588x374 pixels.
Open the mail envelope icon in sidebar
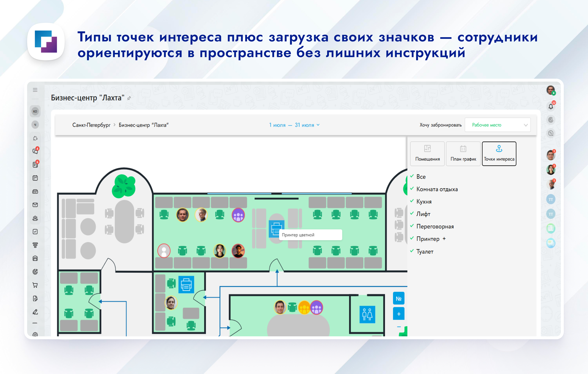pyautogui.click(x=35, y=205)
